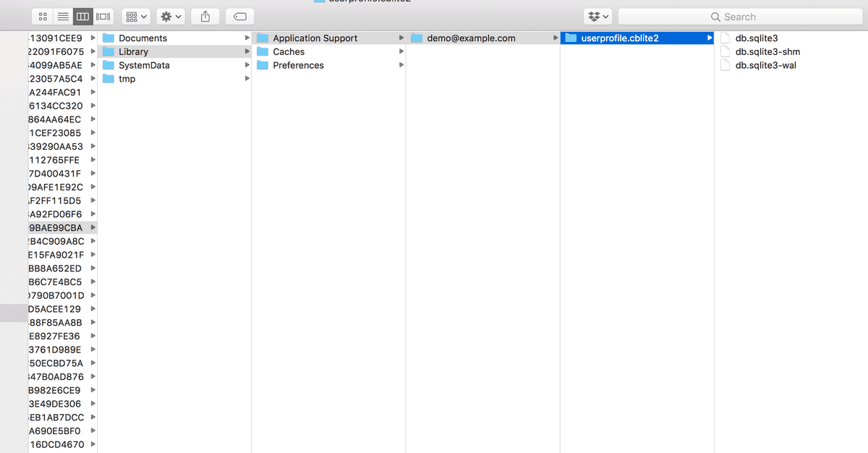Switch to icon view

(43, 16)
